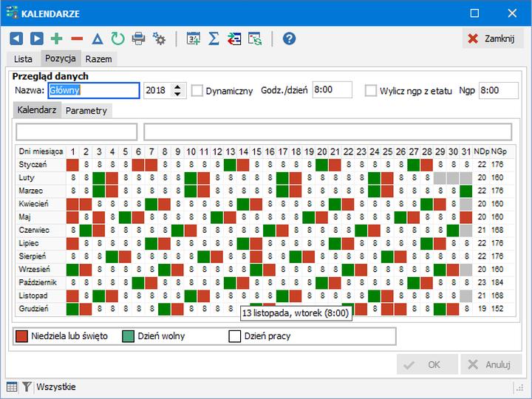Increase the year 2018 with up arrow

pyautogui.click(x=178, y=86)
